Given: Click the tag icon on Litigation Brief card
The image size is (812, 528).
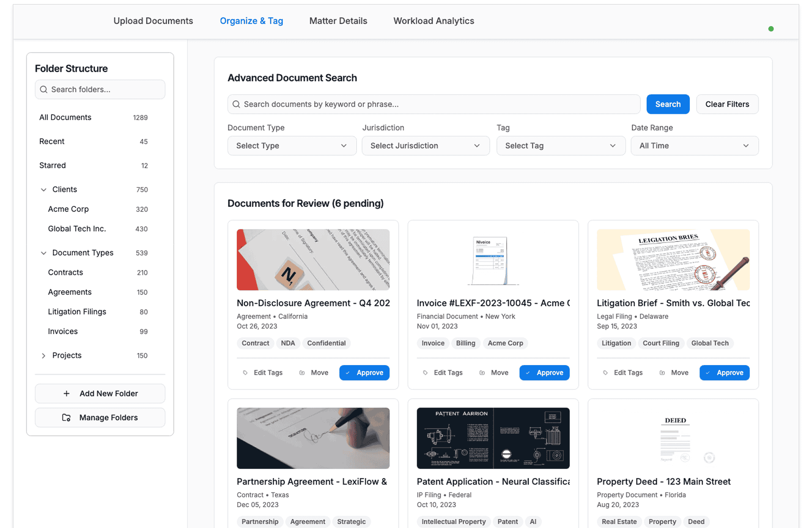Looking at the screenshot, I should [x=605, y=373].
